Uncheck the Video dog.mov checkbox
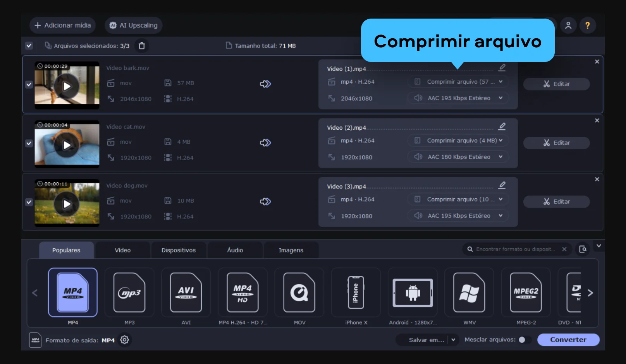 (29, 202)
